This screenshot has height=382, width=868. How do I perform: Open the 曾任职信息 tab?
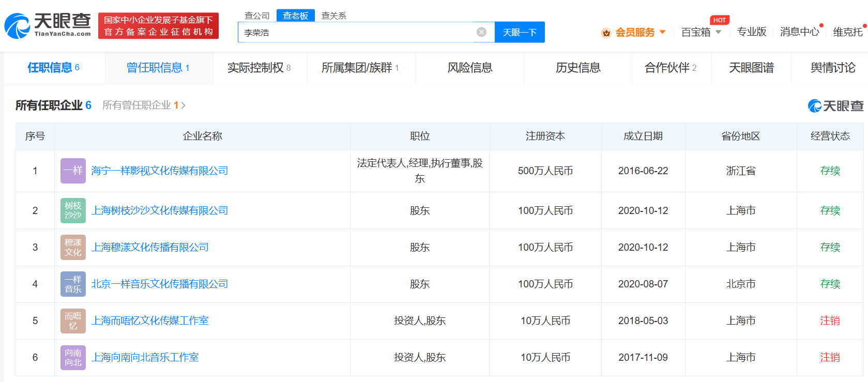coord(158,68)
